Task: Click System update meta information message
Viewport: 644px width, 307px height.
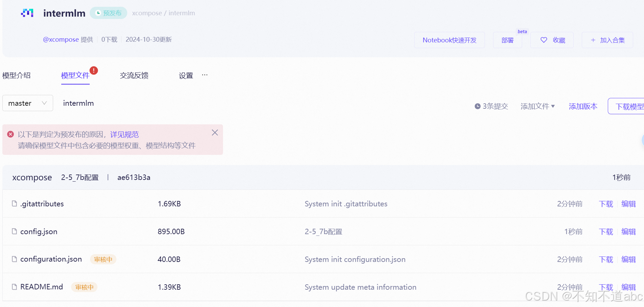Action: coord(360,287)
